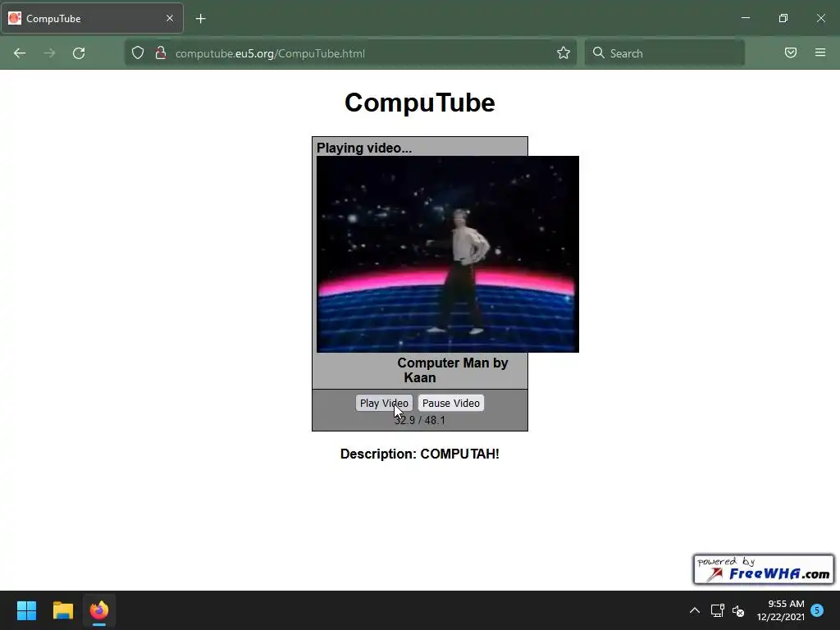Screen dimensions: 840x630
Task: Click the CompuTube page heading
Action: tap(419, 103)
